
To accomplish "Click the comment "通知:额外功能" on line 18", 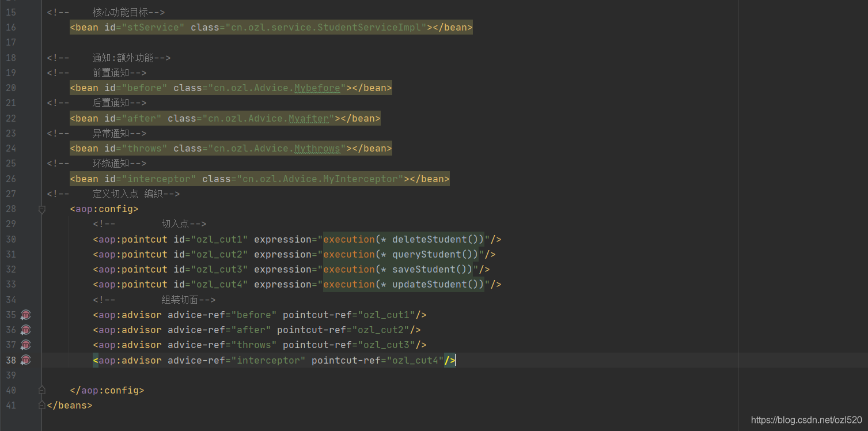I will [x=123, y=58].
